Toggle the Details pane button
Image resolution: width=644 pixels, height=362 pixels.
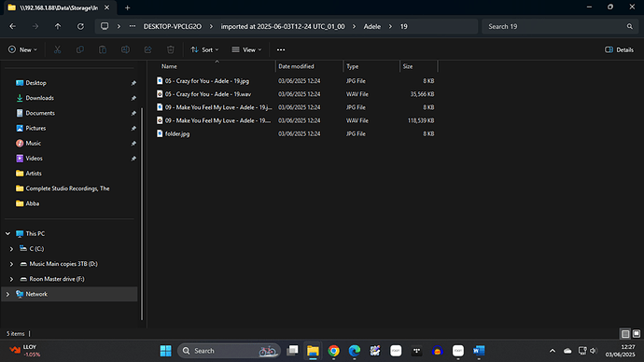(619, 49)
